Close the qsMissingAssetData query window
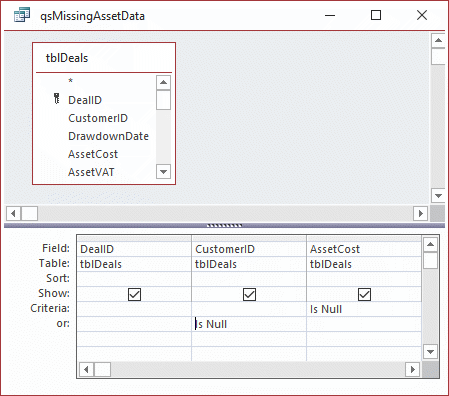 pos(422,15)
